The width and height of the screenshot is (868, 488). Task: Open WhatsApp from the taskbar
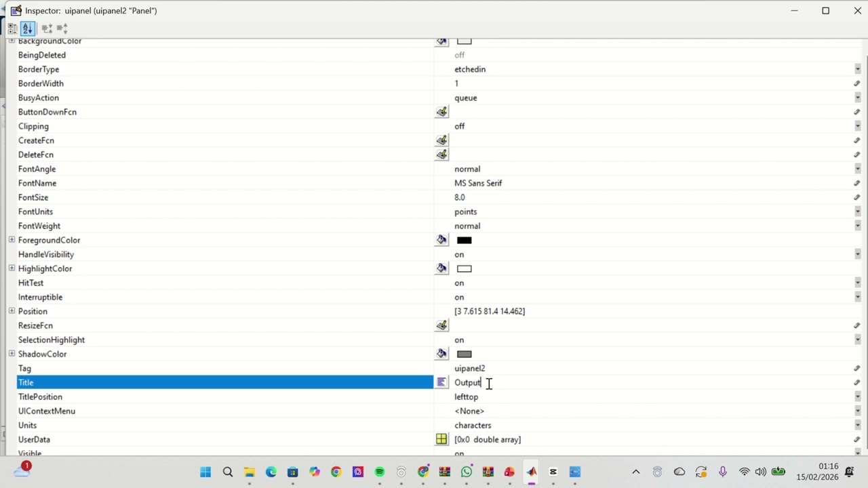(x=467, y=472)
